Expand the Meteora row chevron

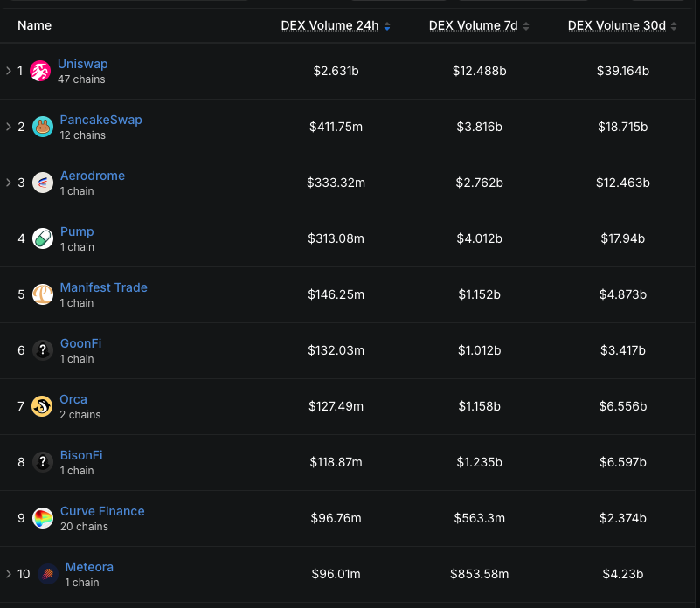point(9,574)
